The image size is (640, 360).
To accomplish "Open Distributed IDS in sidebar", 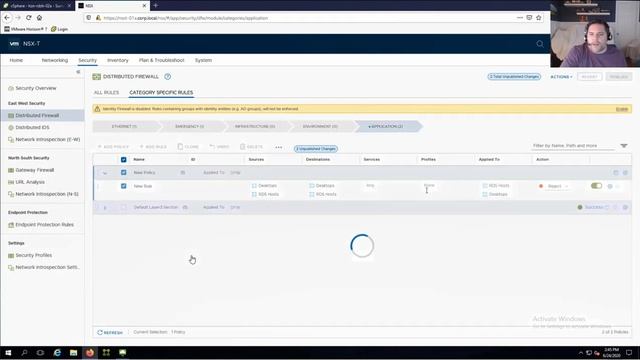I will tap(32, 127).
